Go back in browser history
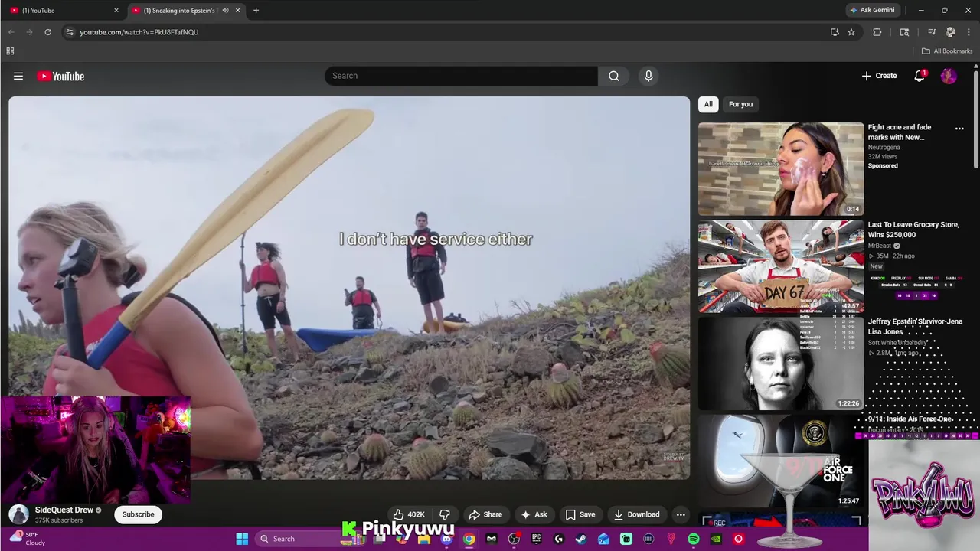The image size is (980, 551). tap(11, 32)
